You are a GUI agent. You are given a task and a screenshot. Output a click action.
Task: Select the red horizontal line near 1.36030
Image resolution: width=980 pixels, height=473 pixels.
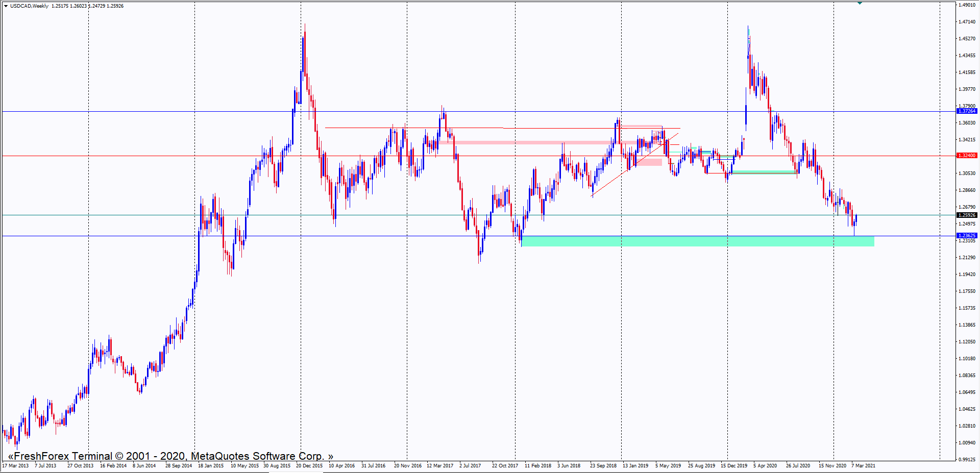click(x=413, y=128)
